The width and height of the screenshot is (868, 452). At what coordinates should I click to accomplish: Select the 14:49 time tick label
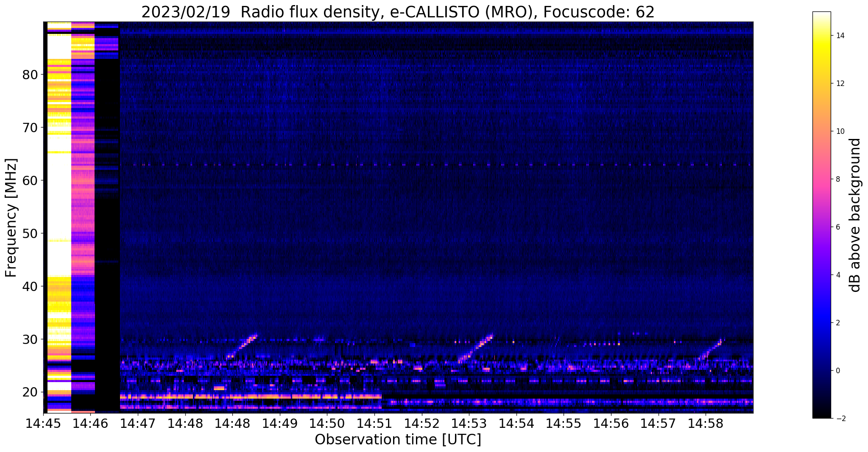pos(279,423)
